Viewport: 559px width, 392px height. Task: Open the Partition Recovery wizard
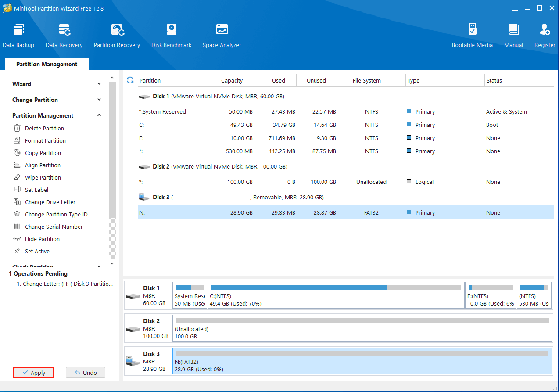pyautogui.click(x=117, y=36)
